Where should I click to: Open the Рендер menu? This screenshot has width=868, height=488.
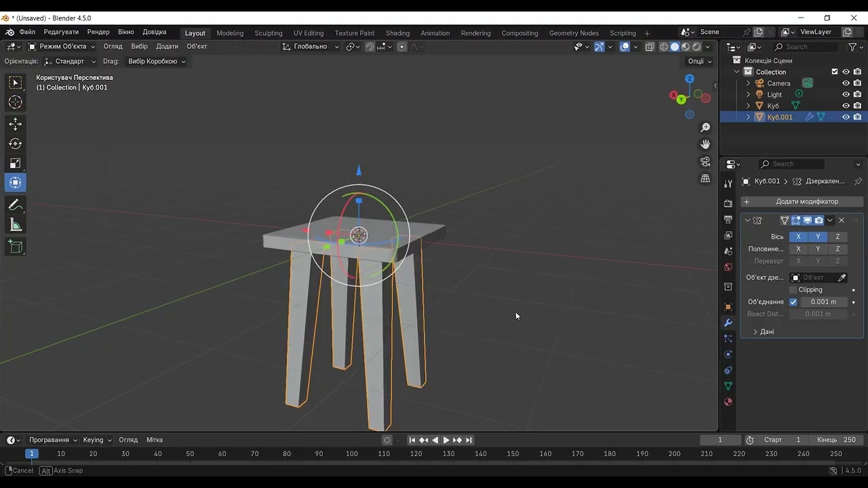(x=98, y=32)
